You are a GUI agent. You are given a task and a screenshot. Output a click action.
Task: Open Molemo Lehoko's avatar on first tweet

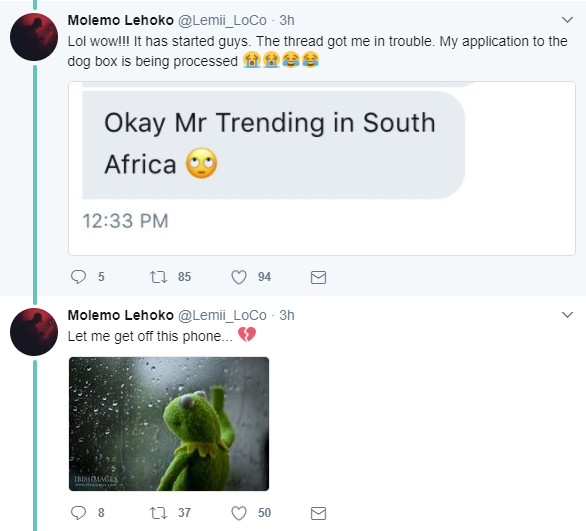pos(34,37)
